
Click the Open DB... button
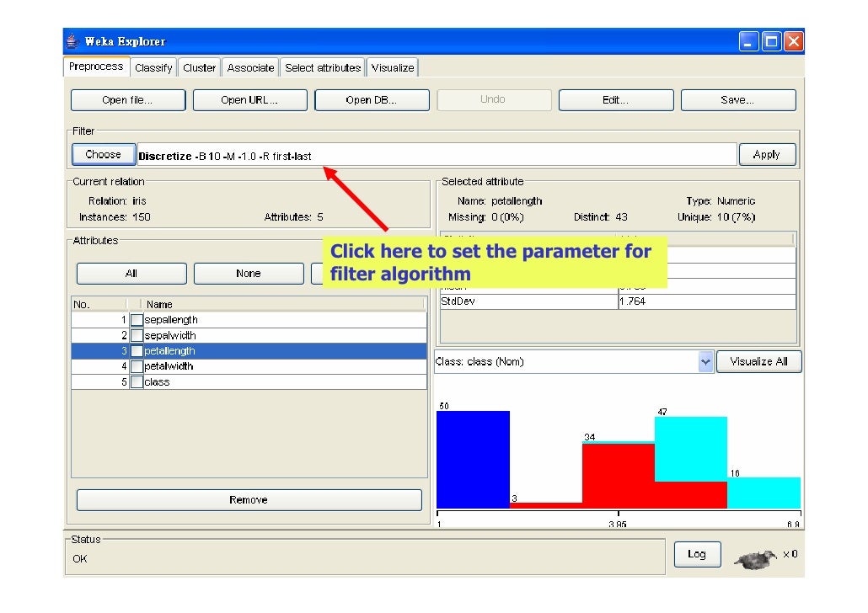tap(372, 100)
